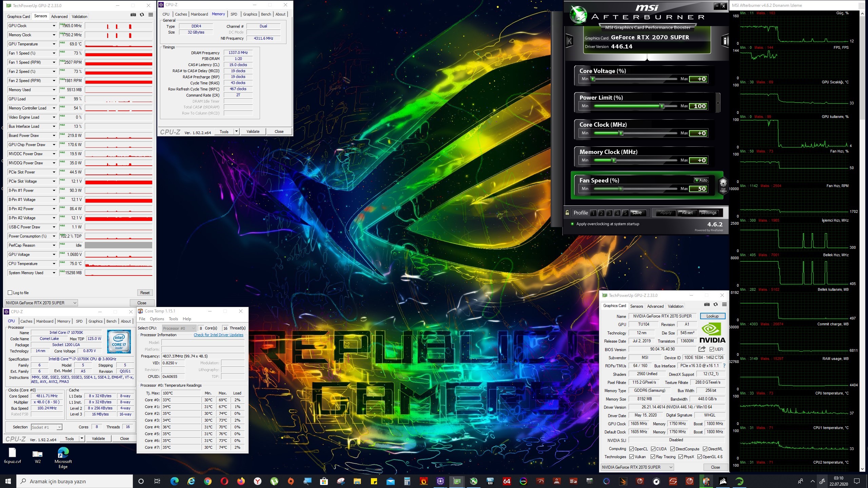Click the Power Limit slider handle

coord(662,106)
